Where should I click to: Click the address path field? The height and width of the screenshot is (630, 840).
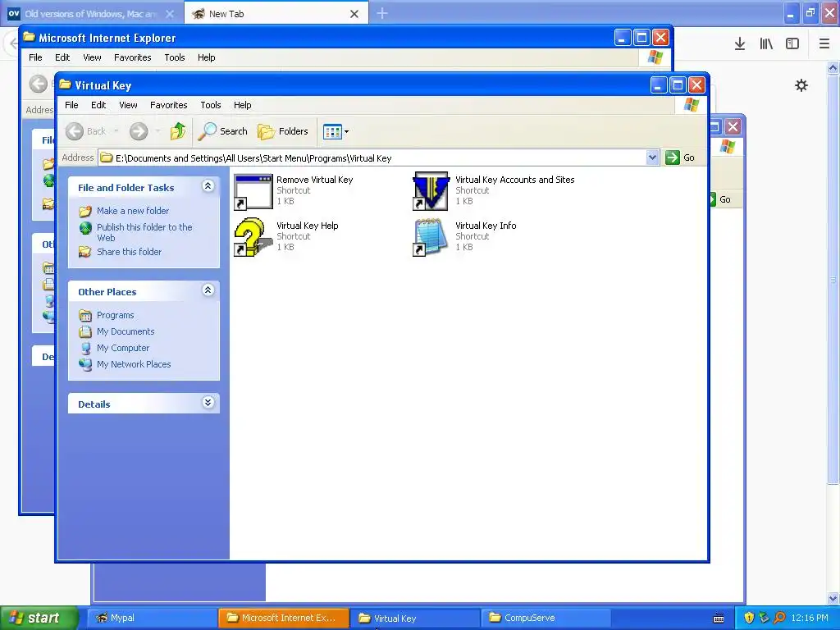(x=372, y=157)
